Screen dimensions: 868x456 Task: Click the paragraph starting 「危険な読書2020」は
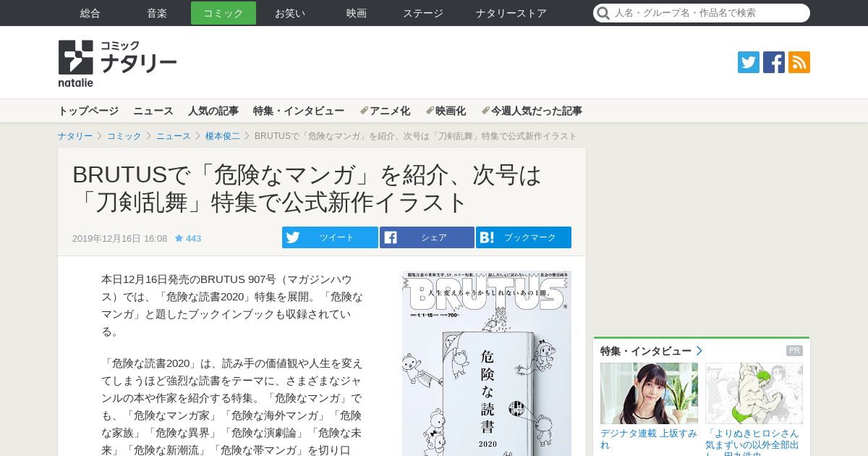(x=232, y=407)
